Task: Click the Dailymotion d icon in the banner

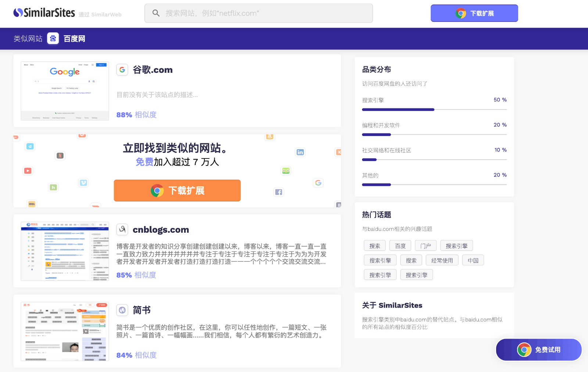Action: point(30,146)
